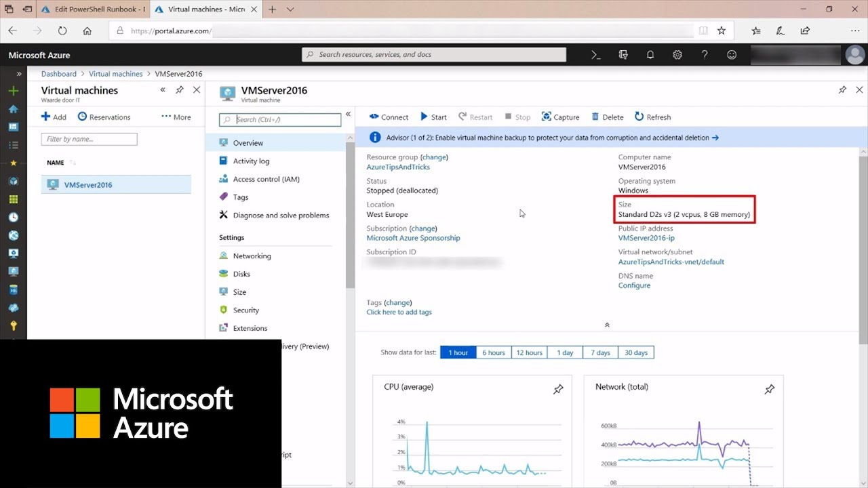Add page to browser favorites star
This screenshot has width=868, height=488.
point(722,30)
